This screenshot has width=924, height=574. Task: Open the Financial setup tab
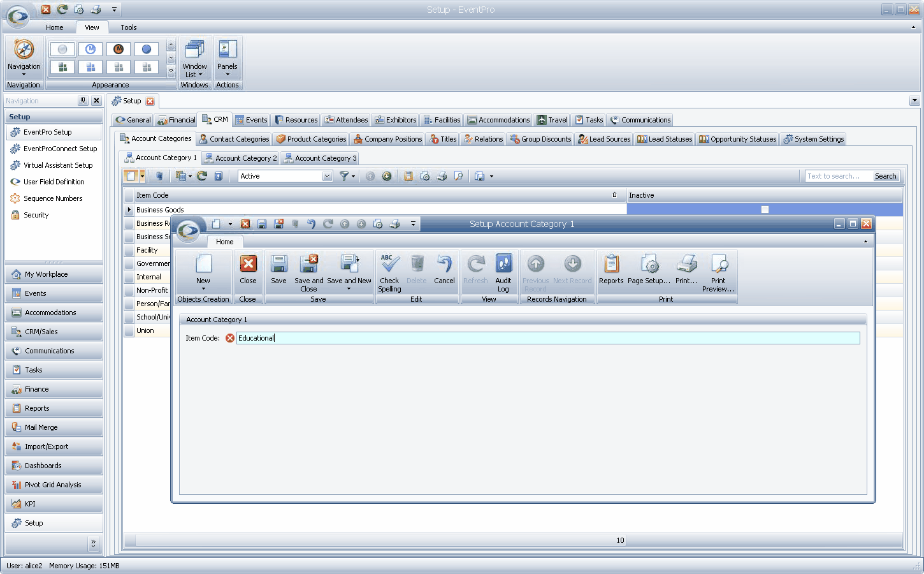pos(177,120)
